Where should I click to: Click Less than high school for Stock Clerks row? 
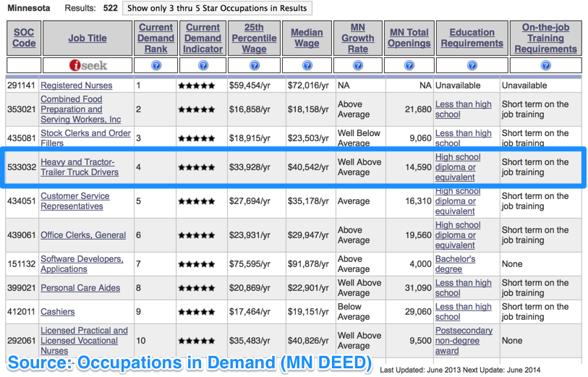(463, 138)
